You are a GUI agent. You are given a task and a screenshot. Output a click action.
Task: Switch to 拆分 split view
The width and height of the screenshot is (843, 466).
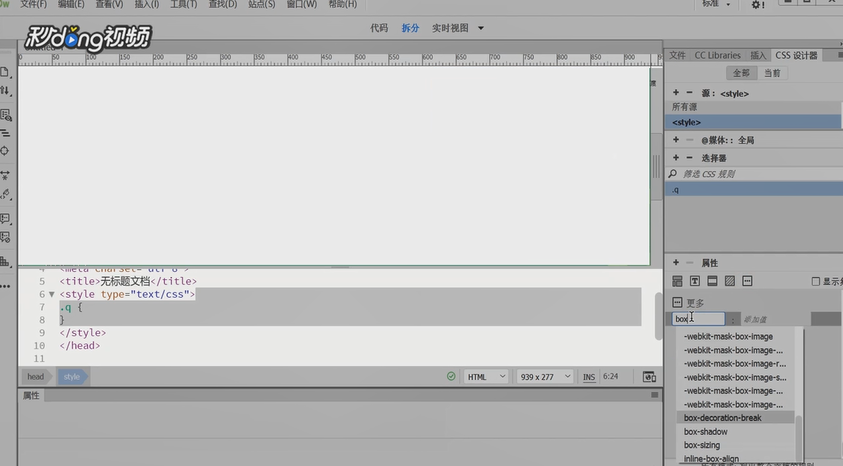[x=410, y=28]
